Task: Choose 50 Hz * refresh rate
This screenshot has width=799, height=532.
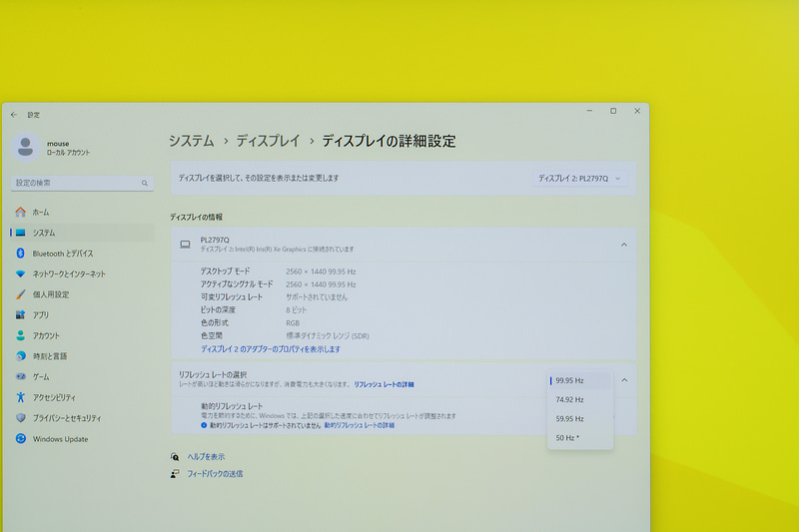Action: pyautogui.click(x=580, y=438)
